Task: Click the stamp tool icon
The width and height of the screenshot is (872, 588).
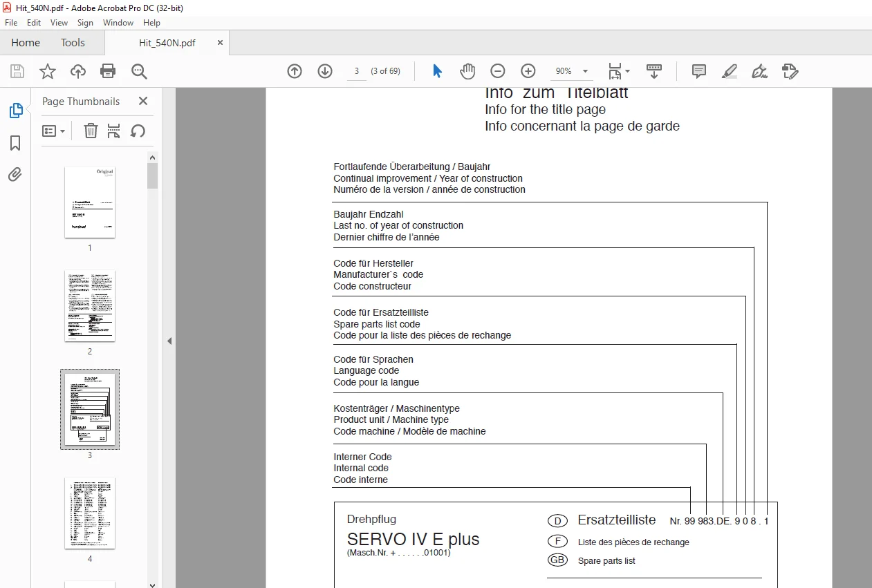Action: pos(790,71)
